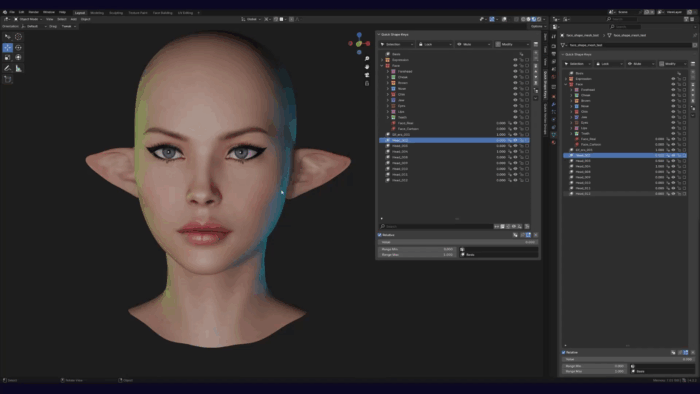The image size is (700, 394).
Task: Mute Teeth group eye in Properties editor
Action: pos(673,133)
